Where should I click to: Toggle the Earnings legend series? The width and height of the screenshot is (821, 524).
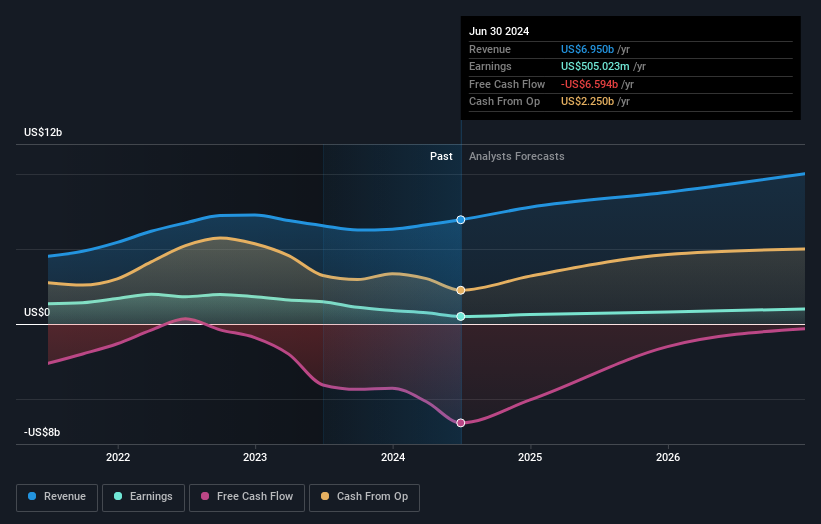pos(143,497)
